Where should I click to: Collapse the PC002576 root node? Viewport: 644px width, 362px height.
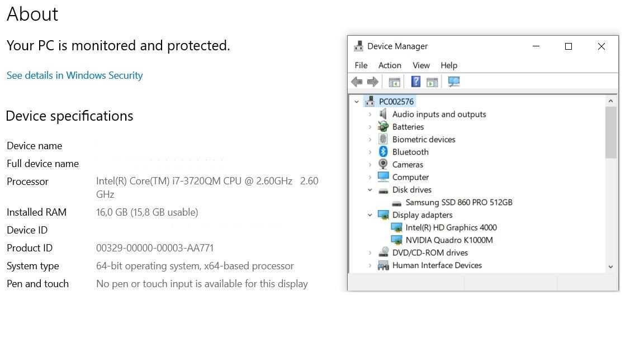pos(357,101)
